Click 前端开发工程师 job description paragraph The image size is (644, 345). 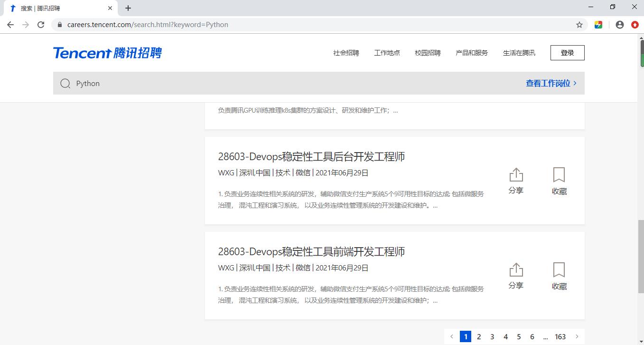[351, 295]
